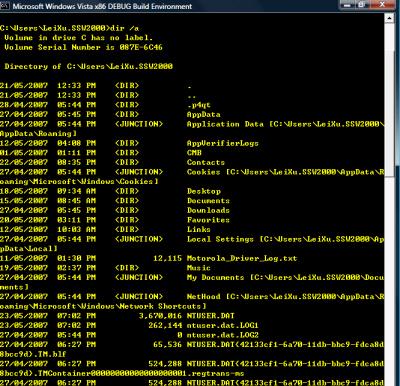Click the serial number '087E-6C46'
This screenshot has width=400, height=386.
coord(141,47)
